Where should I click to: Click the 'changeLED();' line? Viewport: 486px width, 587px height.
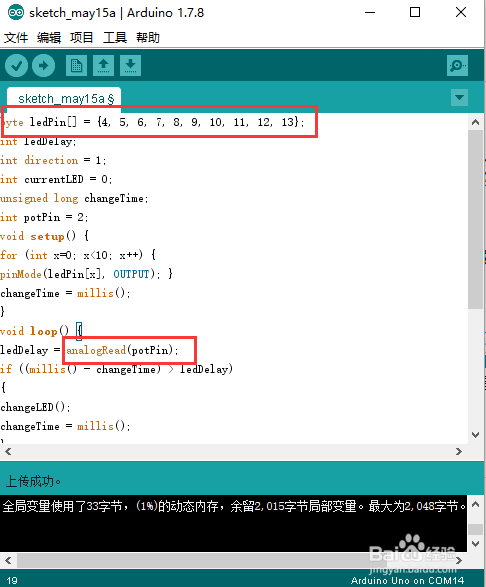click(x=36, y=407)
